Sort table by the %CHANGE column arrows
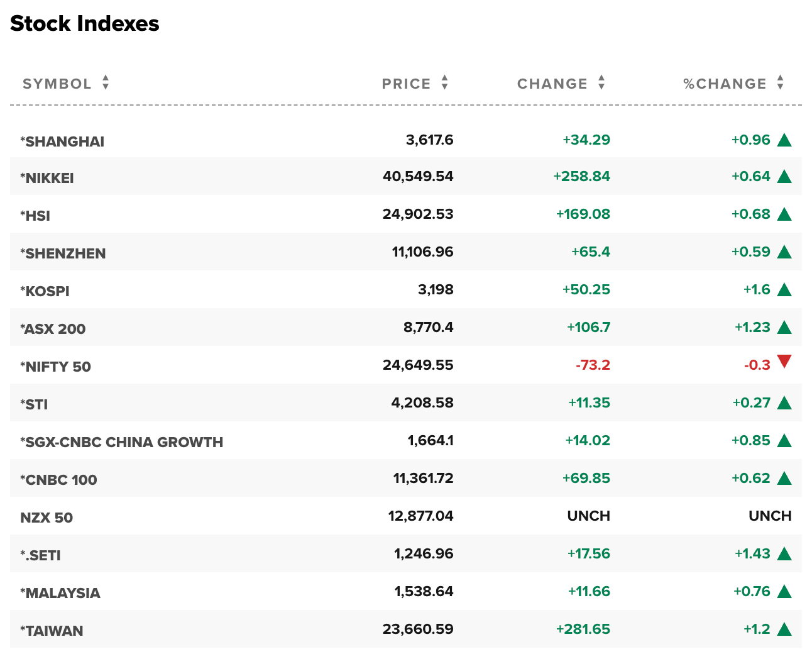Viewport: 812px width, 649px height. click(x=781, y=82)
